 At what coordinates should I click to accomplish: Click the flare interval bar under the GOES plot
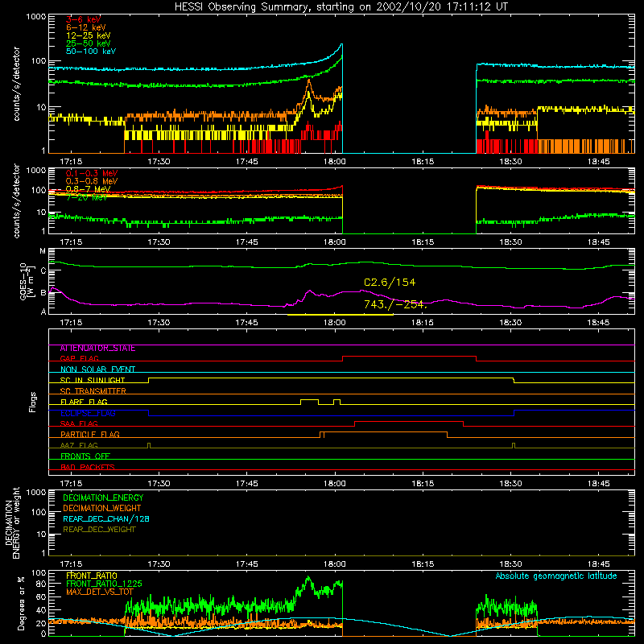340,315
